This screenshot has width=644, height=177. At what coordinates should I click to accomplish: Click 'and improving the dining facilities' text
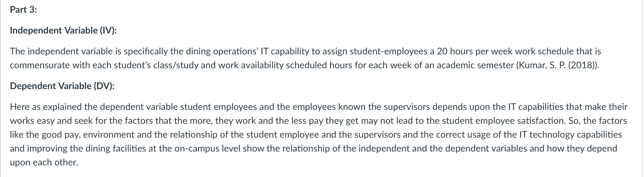point(78,148)
